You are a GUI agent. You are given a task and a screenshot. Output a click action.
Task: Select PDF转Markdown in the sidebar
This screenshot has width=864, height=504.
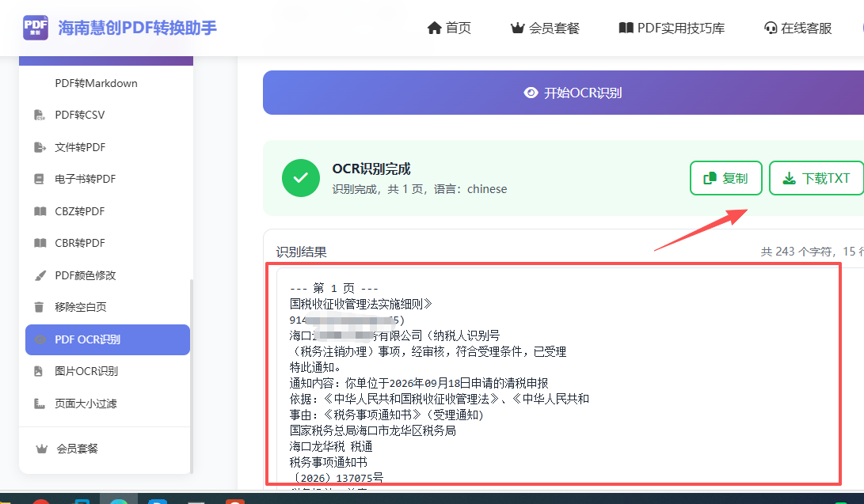tap(96, 83)
